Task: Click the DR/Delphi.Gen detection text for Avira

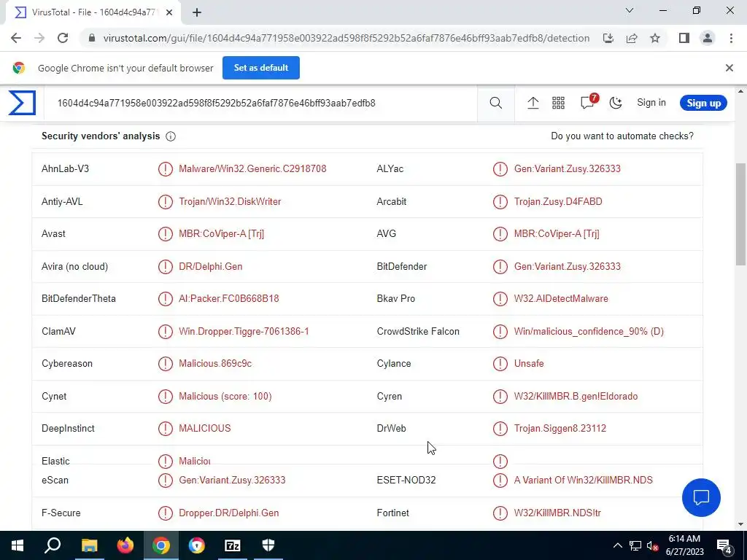Action: (211, 267)
